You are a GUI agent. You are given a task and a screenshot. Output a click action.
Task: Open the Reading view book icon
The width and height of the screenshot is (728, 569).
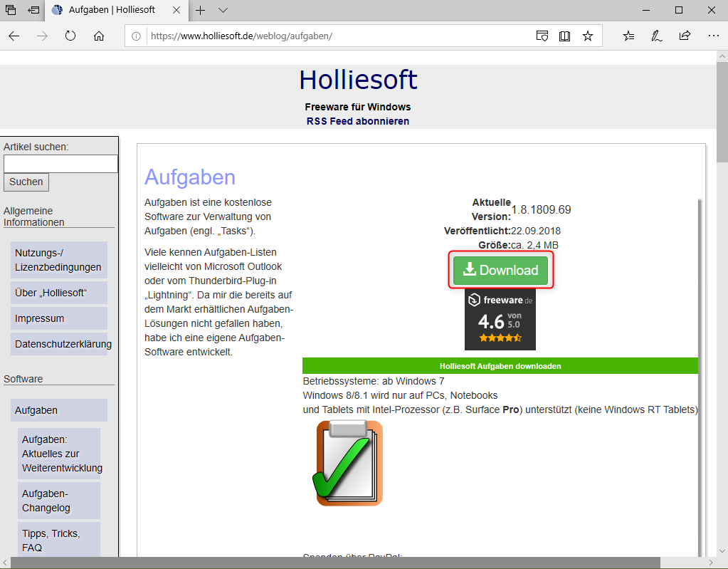[564, 36]
